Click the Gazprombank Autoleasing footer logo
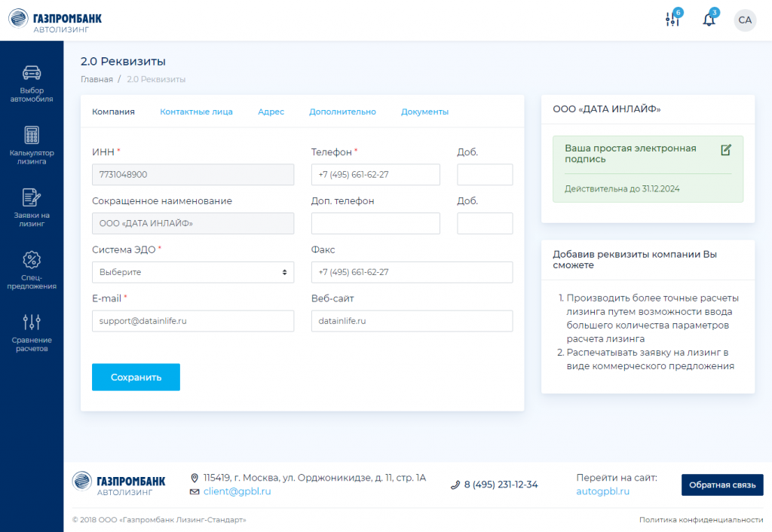Viewport: 772px width, 532px height. pyautogui.click(x=118, y=484)
